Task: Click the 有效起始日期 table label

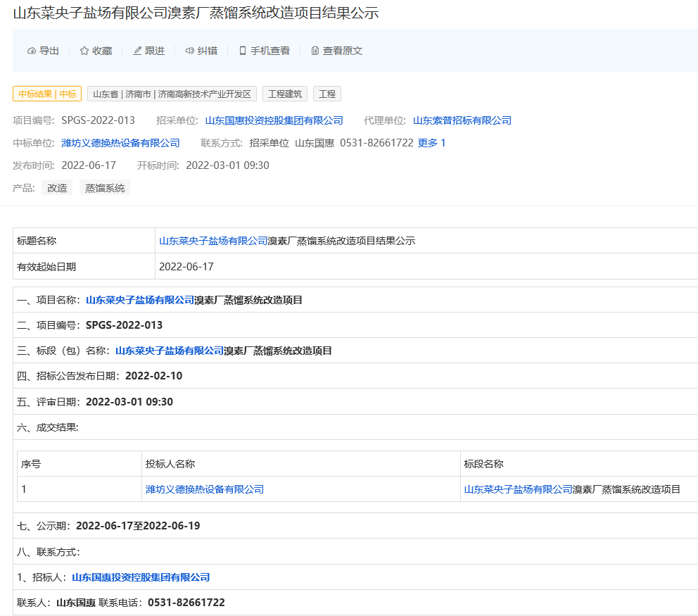Action: pyautogui.click(x=46, y=267)
